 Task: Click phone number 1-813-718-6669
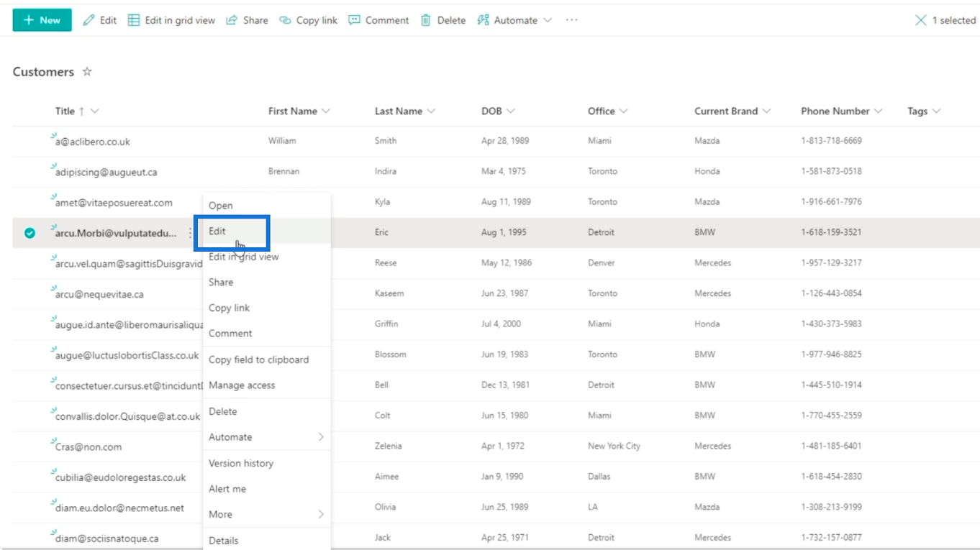(831, 141)
